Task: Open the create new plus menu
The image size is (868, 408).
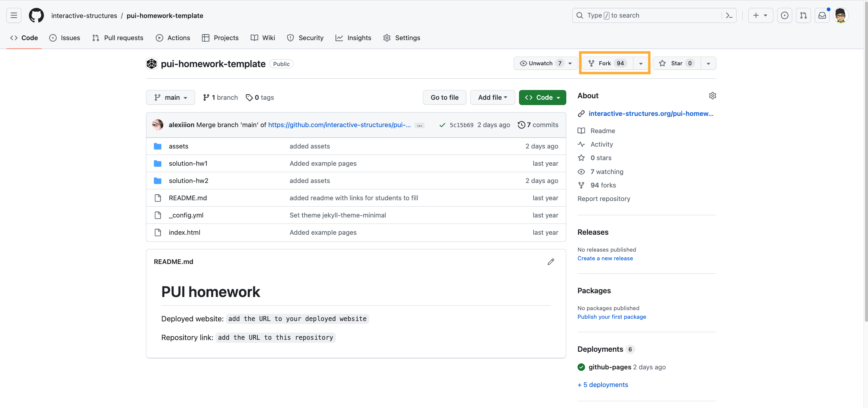Action: tap(760, 15)
